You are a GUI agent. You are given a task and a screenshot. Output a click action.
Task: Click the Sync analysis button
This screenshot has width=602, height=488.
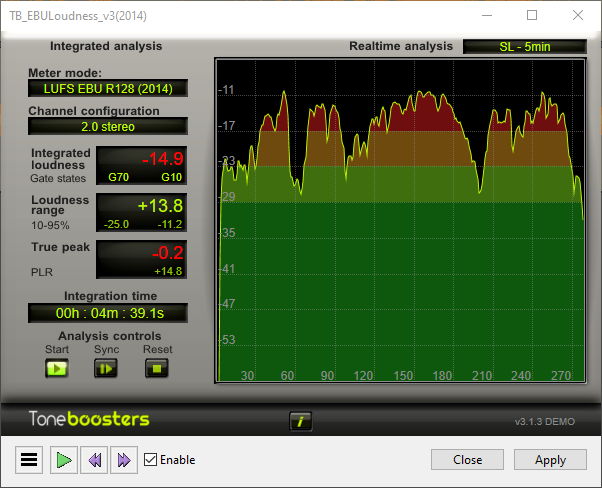[x=106, y=368]
